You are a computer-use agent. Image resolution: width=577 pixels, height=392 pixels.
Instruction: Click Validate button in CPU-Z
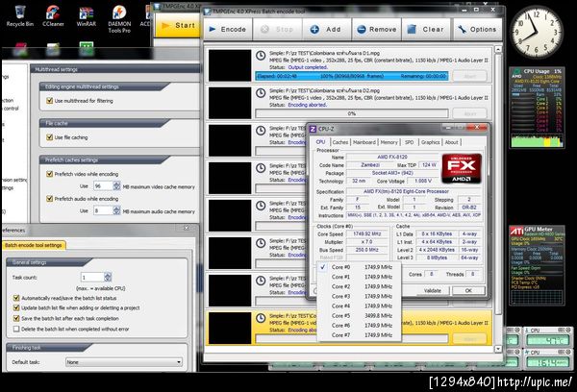(x=433, y=290)
